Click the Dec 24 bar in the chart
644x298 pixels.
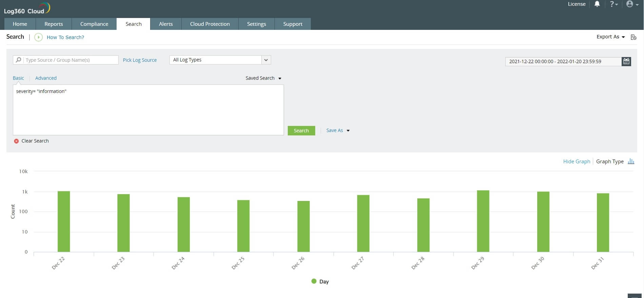click(x=184, y=224)
